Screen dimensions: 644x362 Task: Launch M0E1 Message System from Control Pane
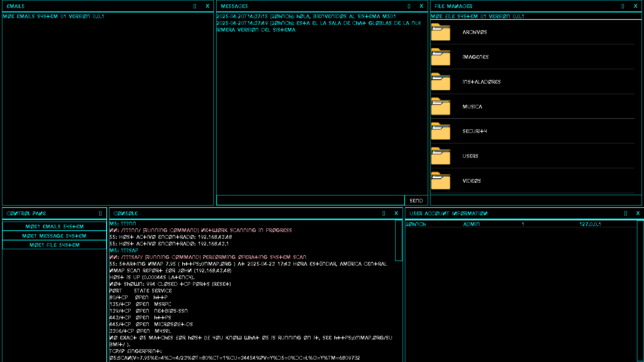coord(54,236)
